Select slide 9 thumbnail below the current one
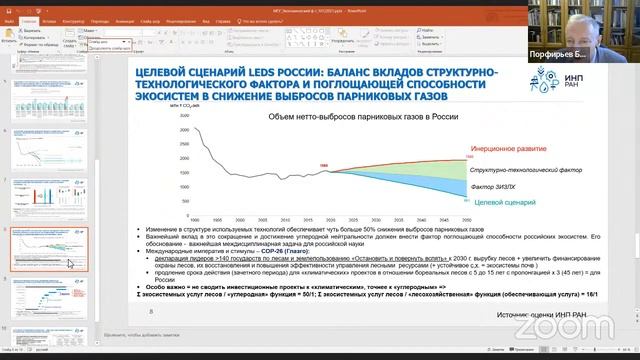Image resolution: width=640 pixels, height=360 pixels. 49,299
